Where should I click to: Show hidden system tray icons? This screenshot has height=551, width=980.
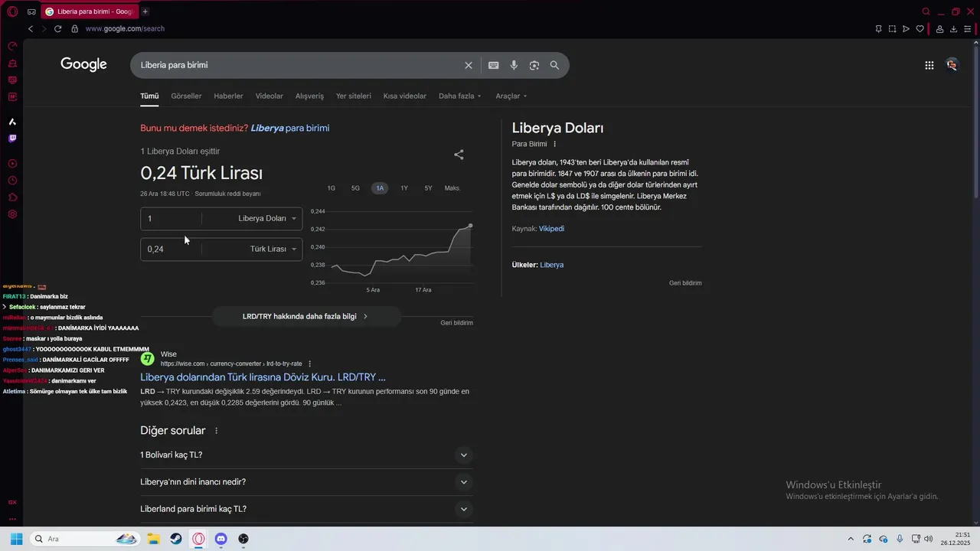850,539
